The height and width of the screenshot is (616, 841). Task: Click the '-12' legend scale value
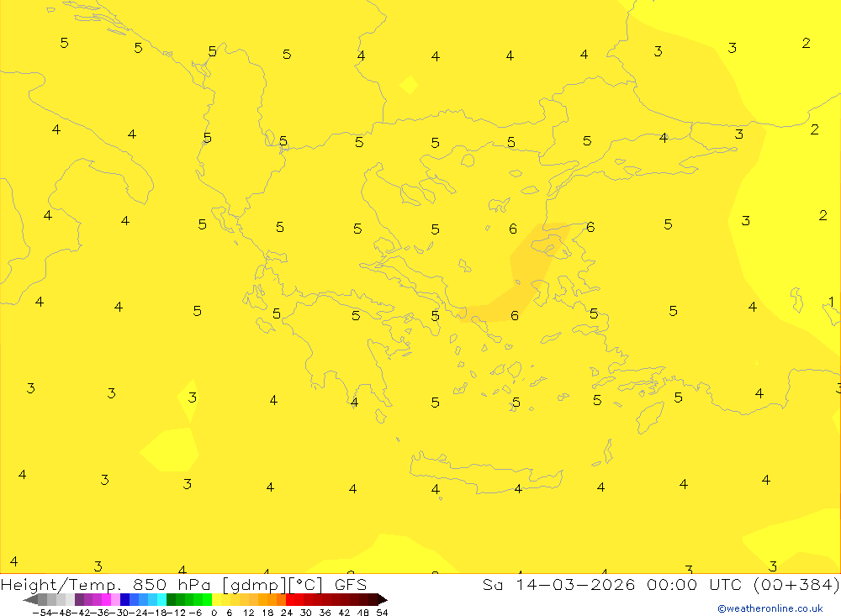(x=176, y=613)
